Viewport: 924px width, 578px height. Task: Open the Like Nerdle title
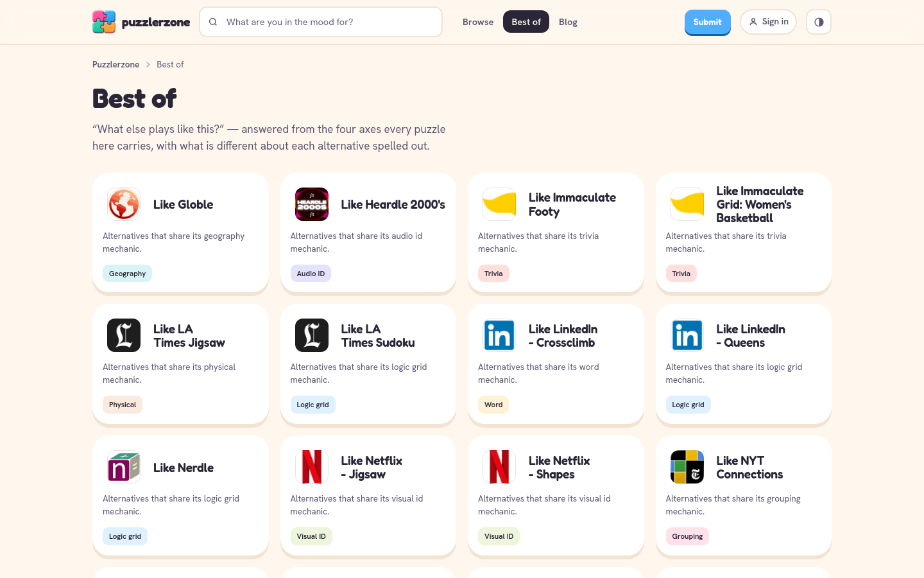(x=184, y=468)
